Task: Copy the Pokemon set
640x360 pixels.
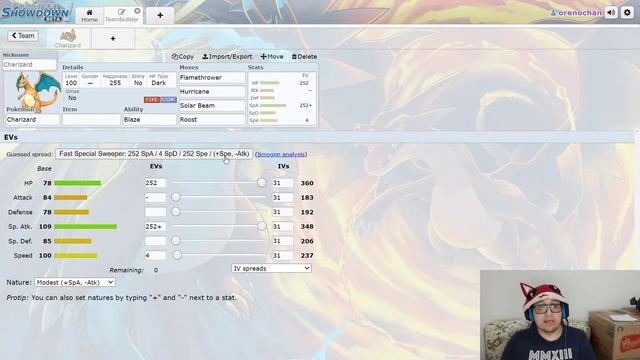Action: coord(182,57)
